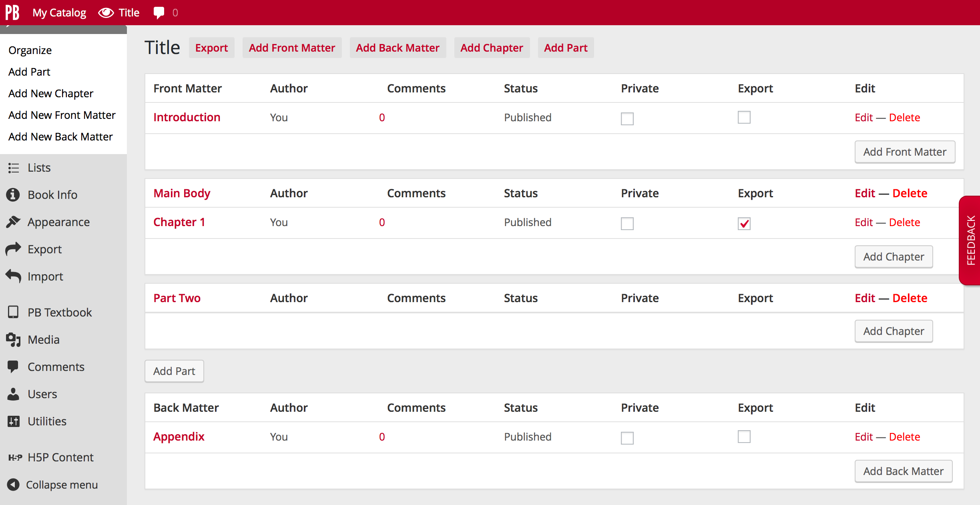Click the Export arrow icon in sidebar
980x505 pixels.
click(x=13, y=249)
